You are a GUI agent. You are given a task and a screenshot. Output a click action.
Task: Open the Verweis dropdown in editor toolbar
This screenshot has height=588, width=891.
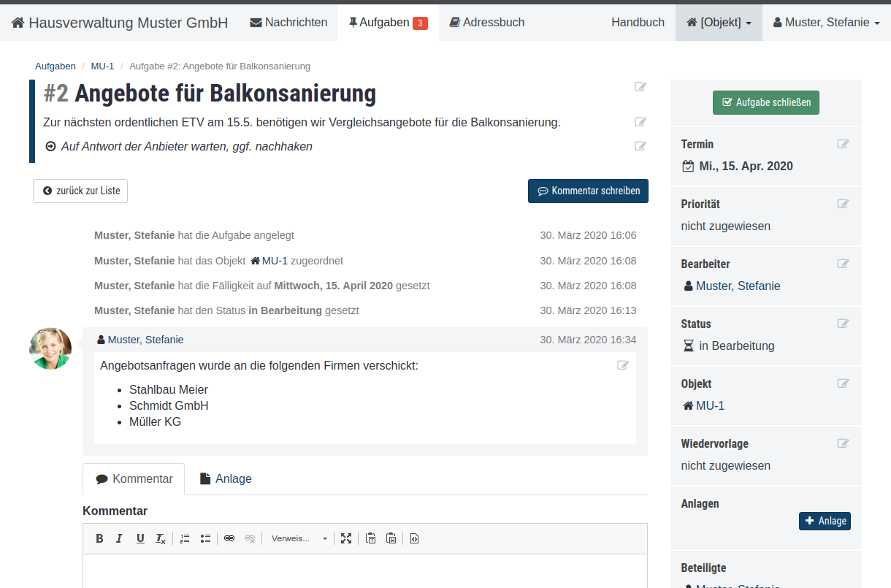tap(299, 538)
